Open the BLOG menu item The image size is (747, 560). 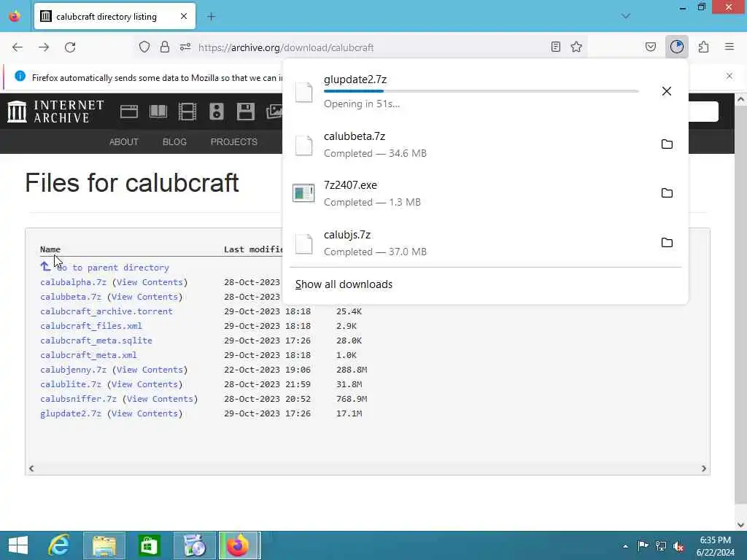pyautogui.click(x=174, y=142)
